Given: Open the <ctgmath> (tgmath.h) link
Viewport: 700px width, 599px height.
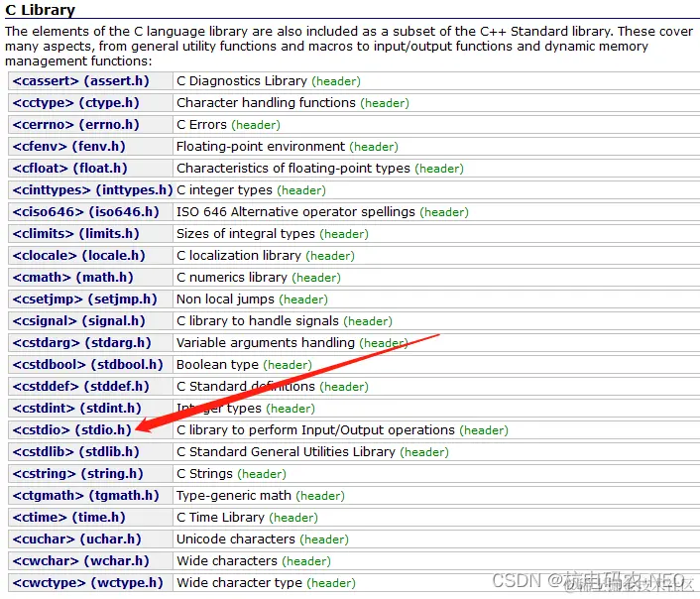Looking at the screenshot, I should pos(85,496).
